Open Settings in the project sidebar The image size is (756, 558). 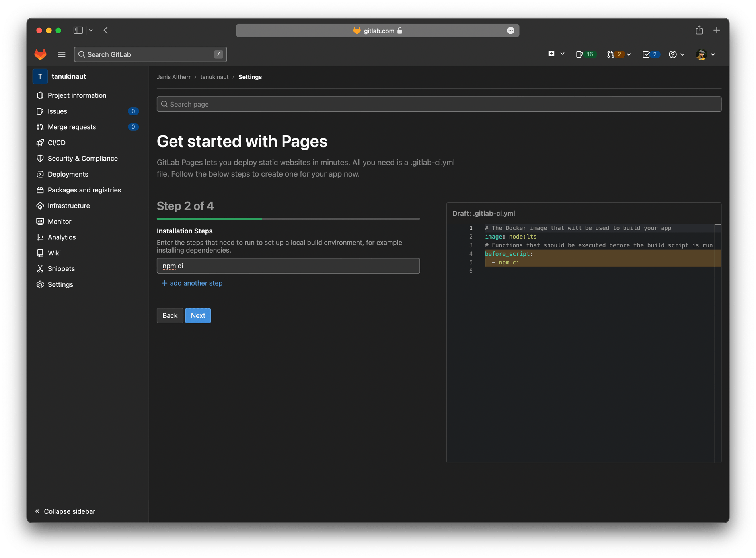click(60, 284)
